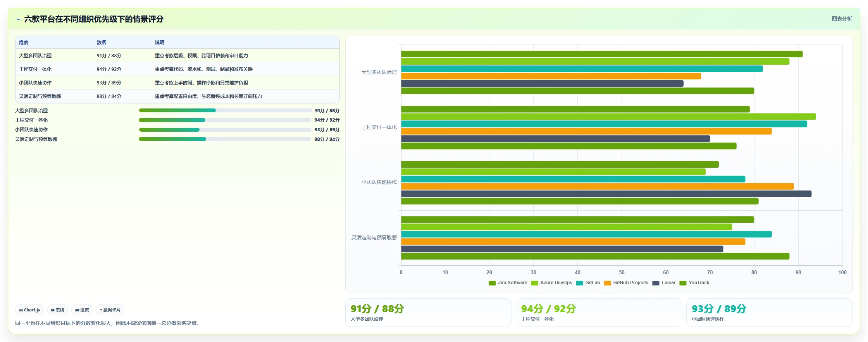
Task: Click table cell 93分 / 89分
Action: click(x=109, y=83)
